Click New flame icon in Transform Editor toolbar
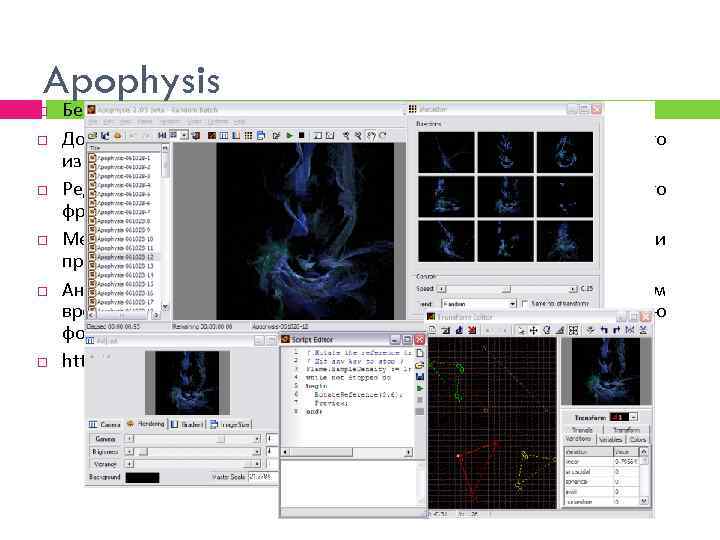Screen dimensions: 720x540 coord(432,330)
